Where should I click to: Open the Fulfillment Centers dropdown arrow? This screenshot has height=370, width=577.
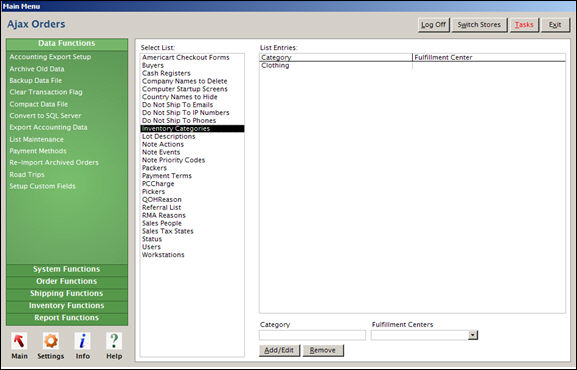(x=473, y=335)
